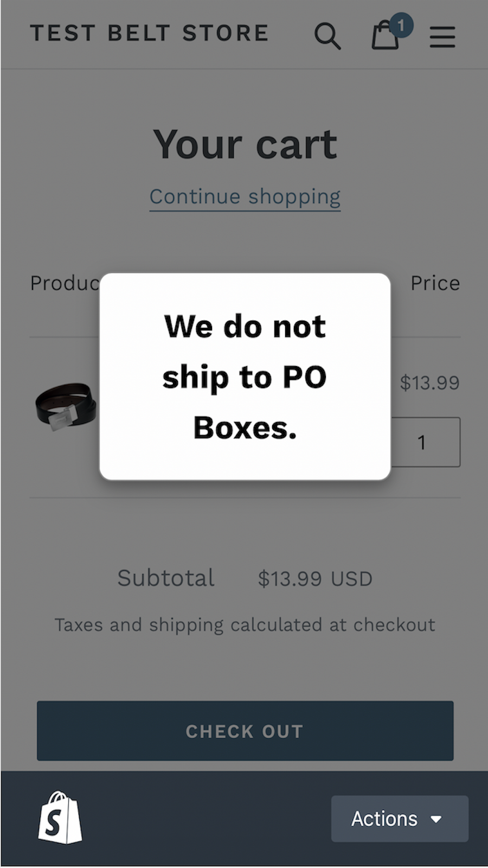Click the cart item count badge
Image resolution: width=488 pixels, height=868 pixels.
(x=402, y=24)
